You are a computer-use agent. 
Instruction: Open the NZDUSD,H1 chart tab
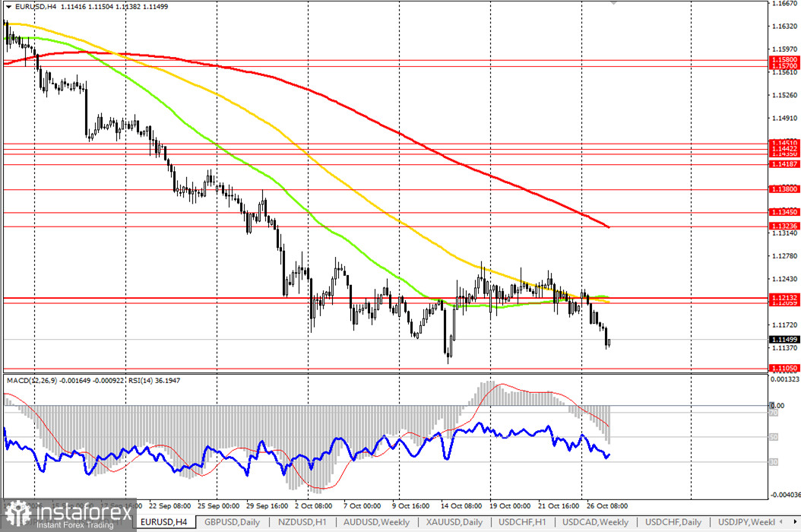click(x=302, y=522)
